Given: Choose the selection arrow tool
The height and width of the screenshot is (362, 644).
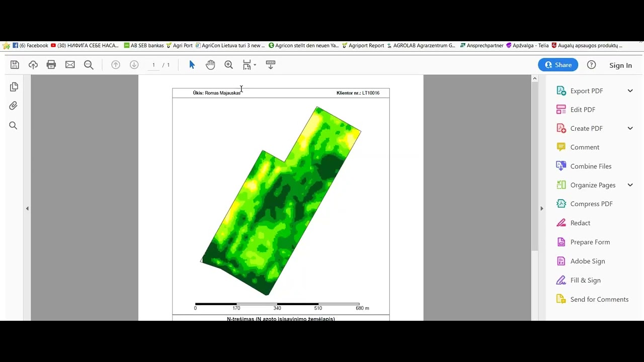Looking at the screenshot, I should tap(192, 65).
